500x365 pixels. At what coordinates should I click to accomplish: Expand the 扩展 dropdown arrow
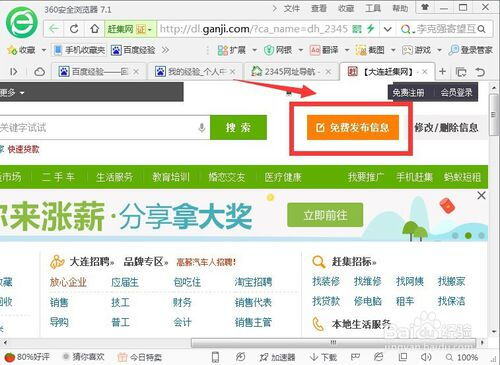tap(254, 50)
